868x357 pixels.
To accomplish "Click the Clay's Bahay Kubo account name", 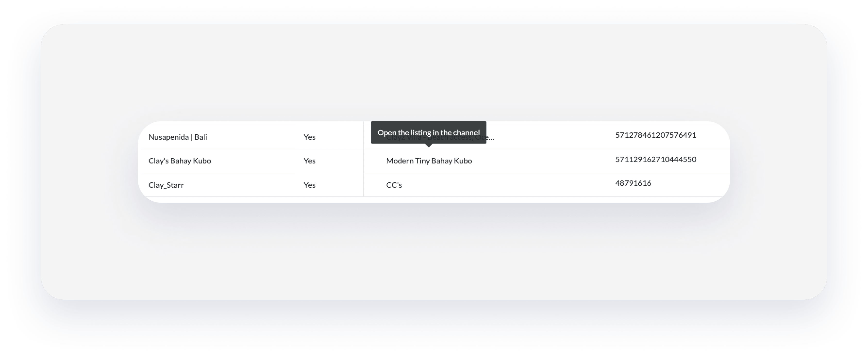I will 180,161.
